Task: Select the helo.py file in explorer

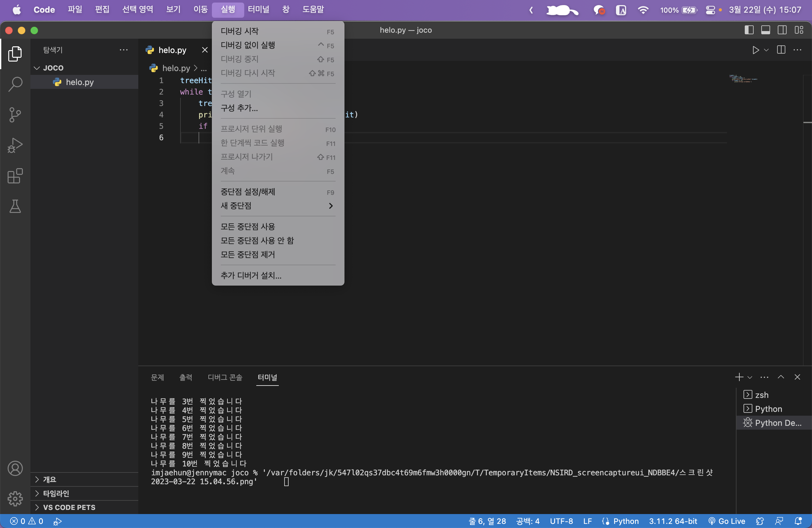Action: pos(84,82)
